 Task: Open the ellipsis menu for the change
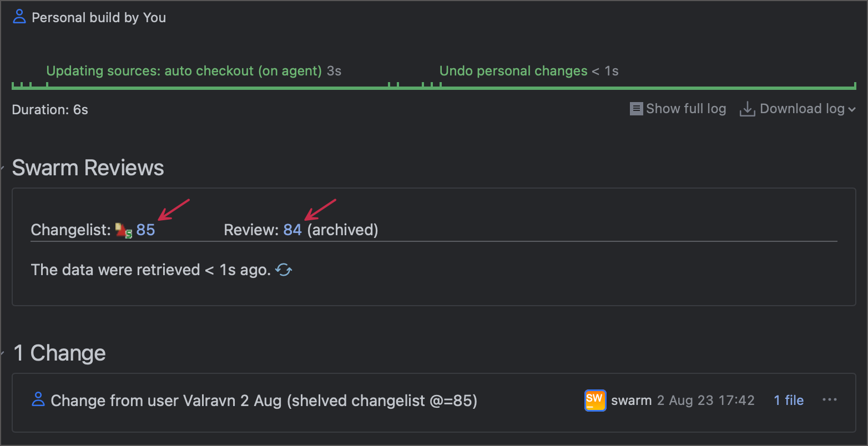point(830,399)
